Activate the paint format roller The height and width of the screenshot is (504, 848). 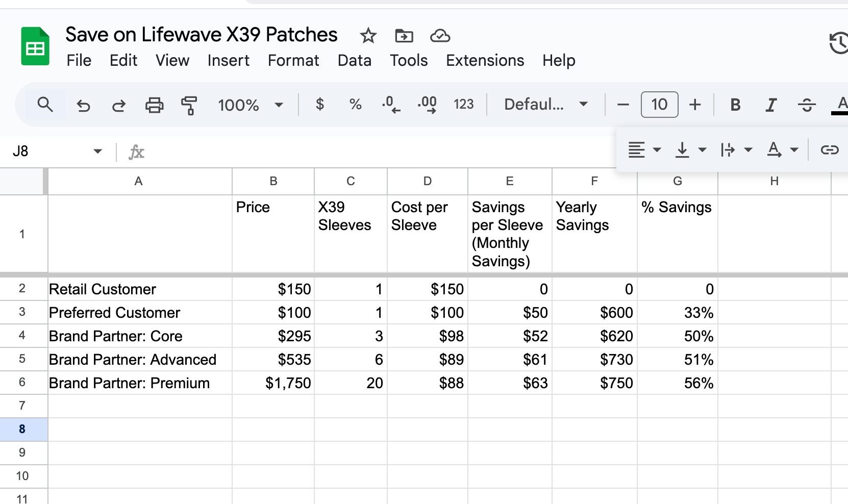(189, 105)
